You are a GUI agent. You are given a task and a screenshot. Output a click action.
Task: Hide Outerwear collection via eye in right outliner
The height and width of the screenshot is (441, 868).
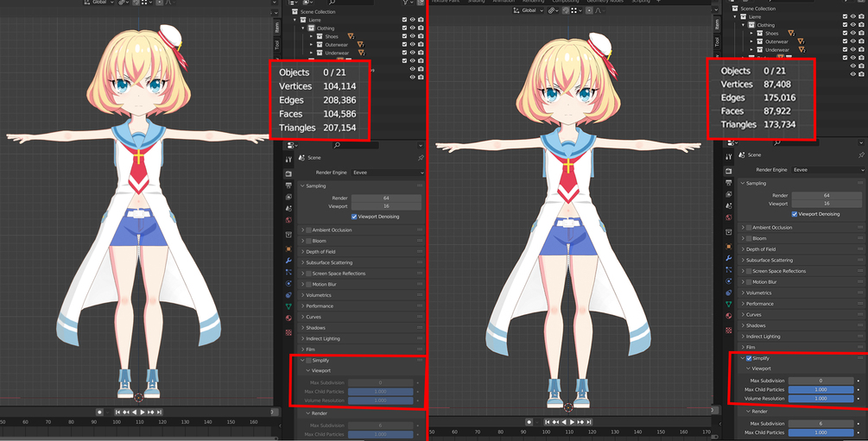[x=853, y=41]
